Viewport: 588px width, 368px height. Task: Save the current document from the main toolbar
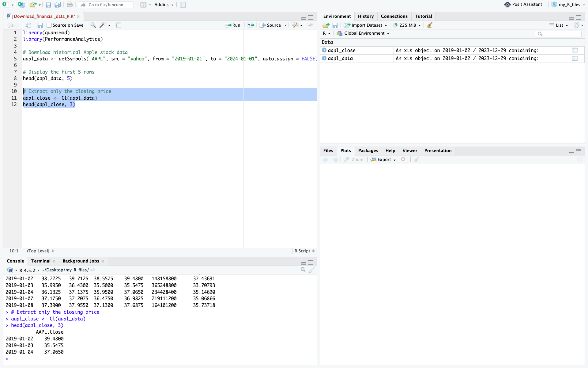[48, 5]
